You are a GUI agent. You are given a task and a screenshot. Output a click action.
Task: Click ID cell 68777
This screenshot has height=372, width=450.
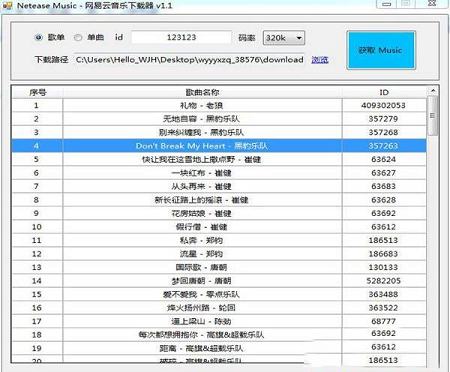(x=384, y=321)
